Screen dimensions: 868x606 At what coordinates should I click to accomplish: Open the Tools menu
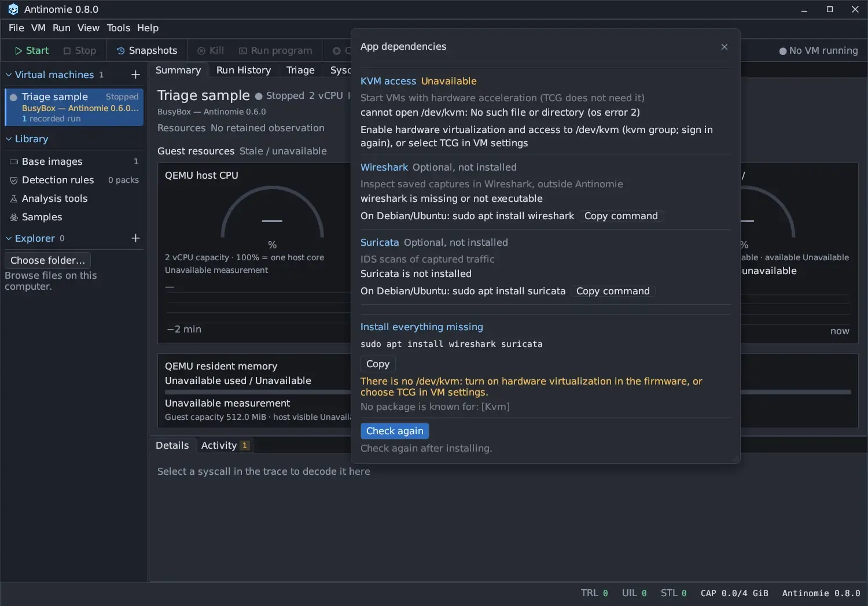coord(119,28)
